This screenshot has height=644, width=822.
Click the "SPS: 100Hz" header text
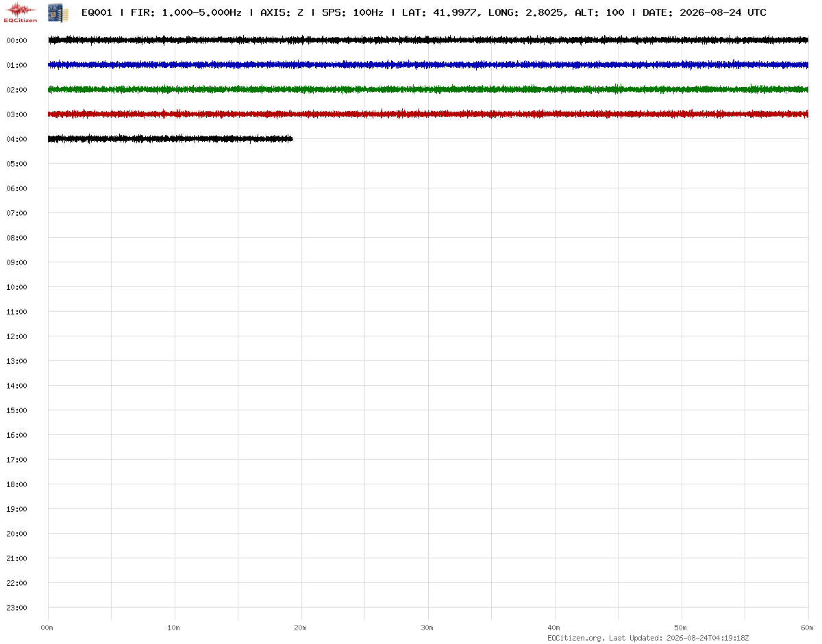coord(352,13)
